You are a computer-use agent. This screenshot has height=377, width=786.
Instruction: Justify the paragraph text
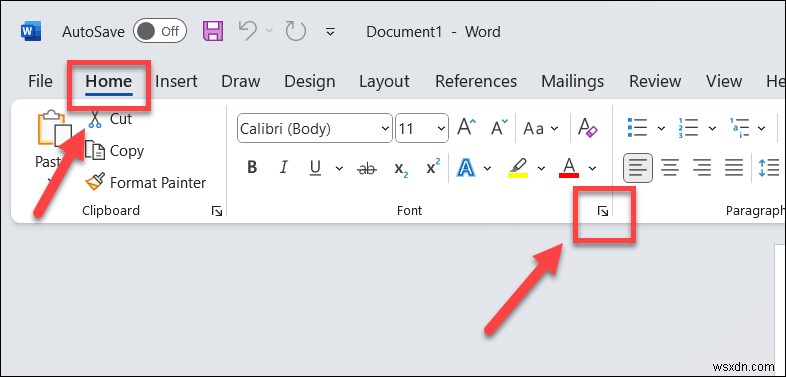[x=734, y=167]
